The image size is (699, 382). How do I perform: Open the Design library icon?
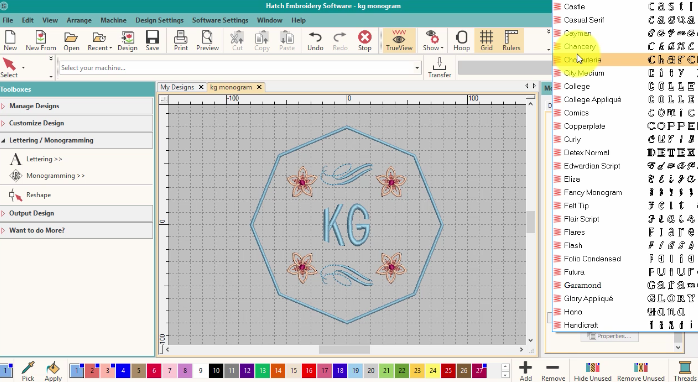pyautogui.click(x=127, y=40)
